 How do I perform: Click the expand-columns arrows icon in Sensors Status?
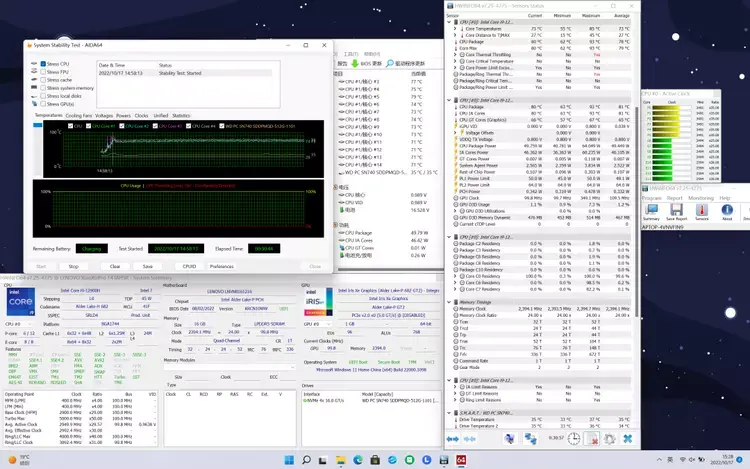coord(452,438)
